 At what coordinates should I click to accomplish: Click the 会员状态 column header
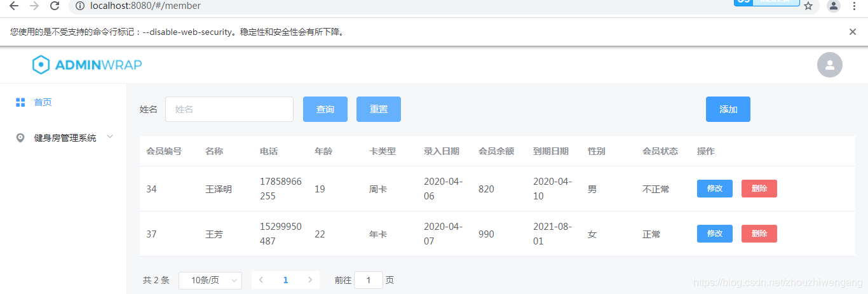(660, 151)
